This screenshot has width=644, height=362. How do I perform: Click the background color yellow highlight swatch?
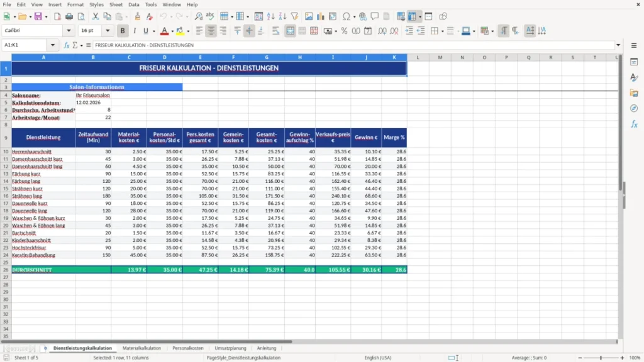pos(180,31)
